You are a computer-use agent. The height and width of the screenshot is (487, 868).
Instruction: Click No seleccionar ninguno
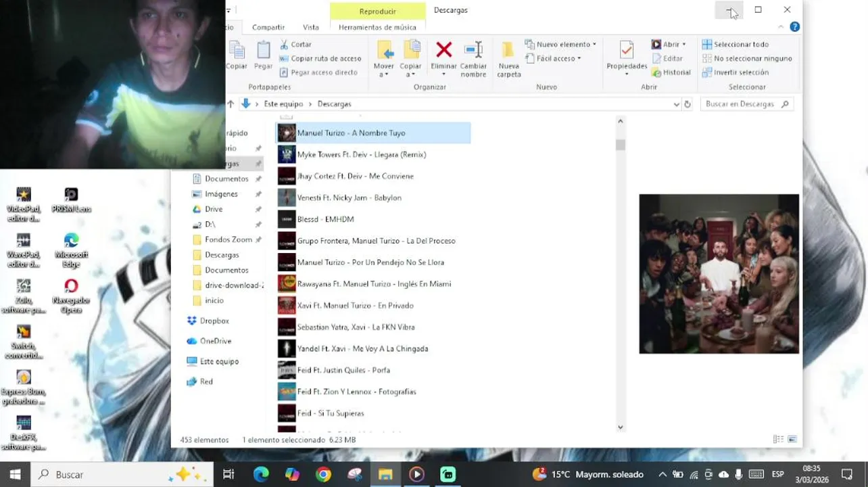point(747,58)
